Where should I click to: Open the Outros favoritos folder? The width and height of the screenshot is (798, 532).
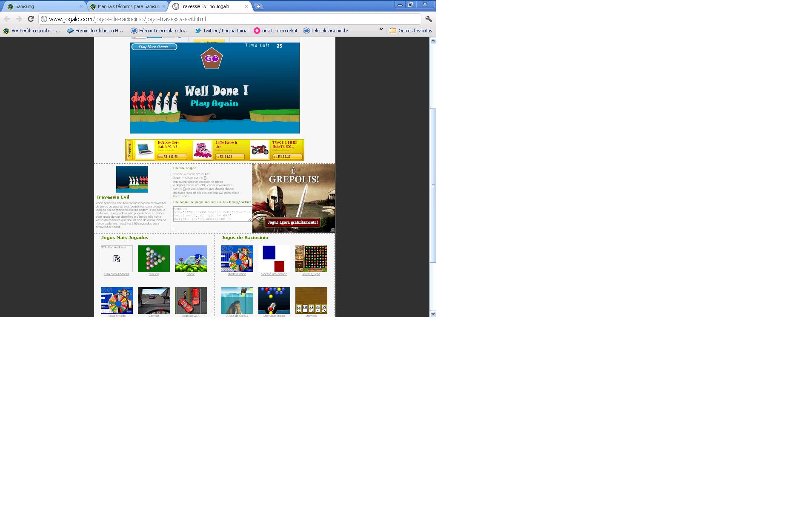coord(411,31)
